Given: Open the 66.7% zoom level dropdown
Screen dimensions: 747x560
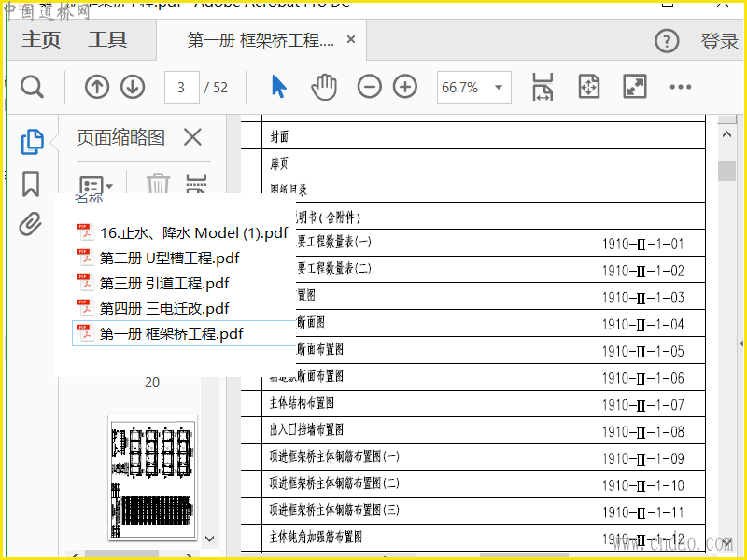Looking at the screenshot, I should point(499,87).
